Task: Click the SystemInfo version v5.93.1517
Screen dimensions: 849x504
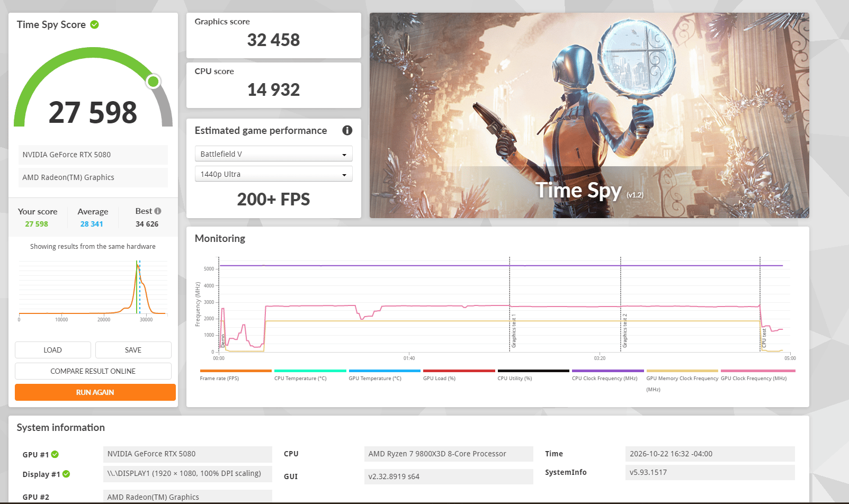Action: tap(710, 472)
